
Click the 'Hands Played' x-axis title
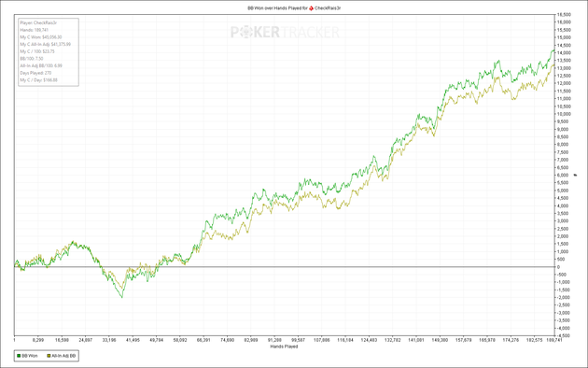[284, 347]
